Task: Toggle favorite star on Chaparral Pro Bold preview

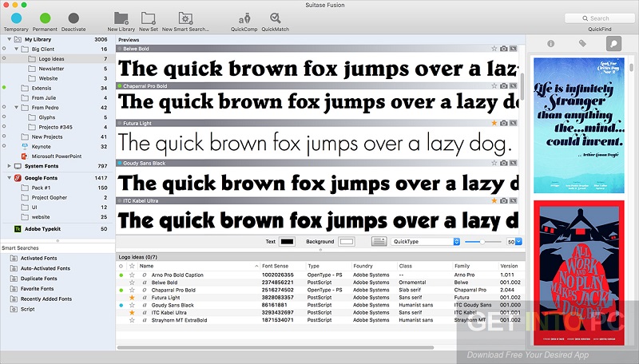Action: click(494, 86)
